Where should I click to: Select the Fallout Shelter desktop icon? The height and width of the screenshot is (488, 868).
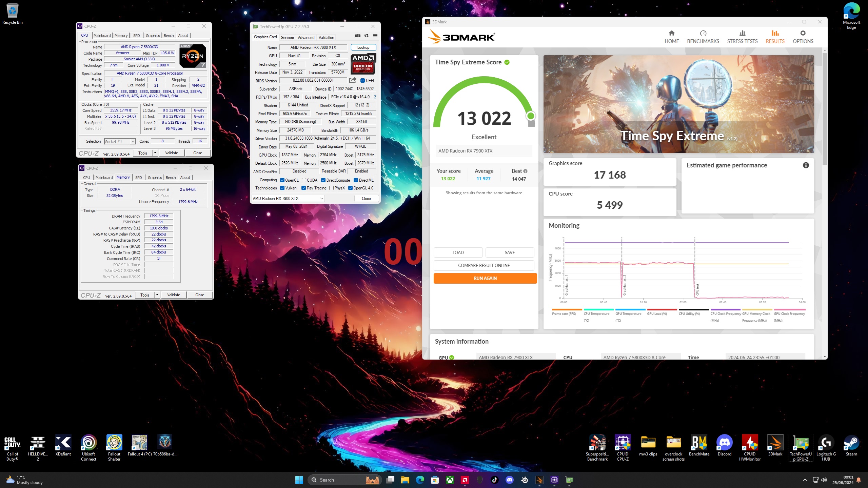click(114, 448)
